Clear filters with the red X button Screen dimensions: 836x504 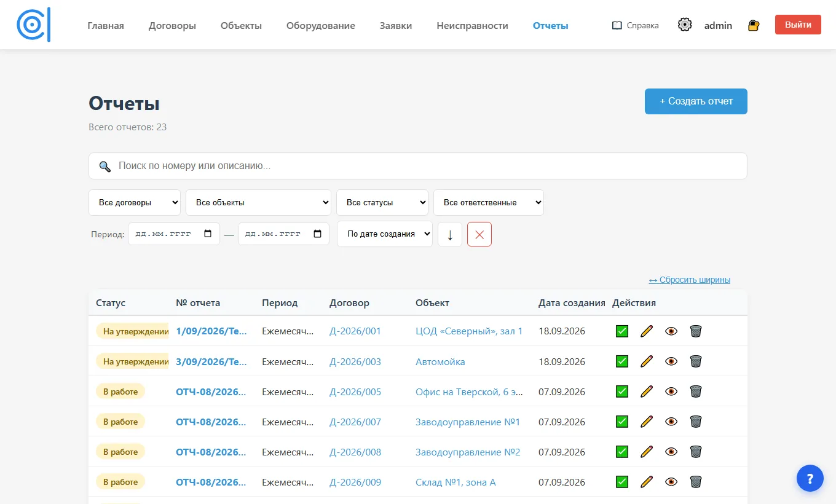point(479,234)
